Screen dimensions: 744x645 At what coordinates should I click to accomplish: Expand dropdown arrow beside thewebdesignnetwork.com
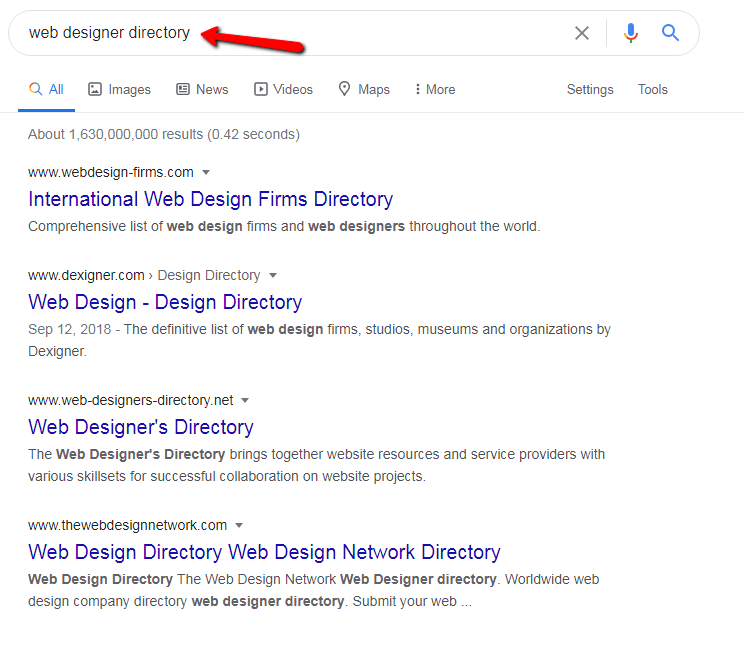point(239,525)
